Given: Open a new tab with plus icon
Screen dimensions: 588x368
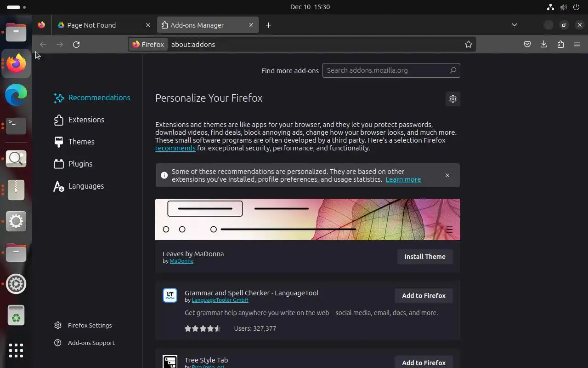Looking at the screenshot, I should coord(269,25).
